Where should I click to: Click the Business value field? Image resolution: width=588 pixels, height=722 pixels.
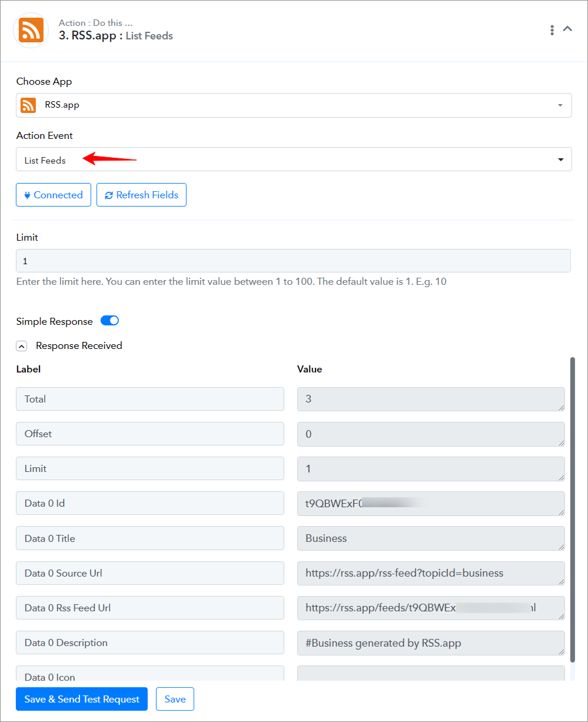coord(431,538)
